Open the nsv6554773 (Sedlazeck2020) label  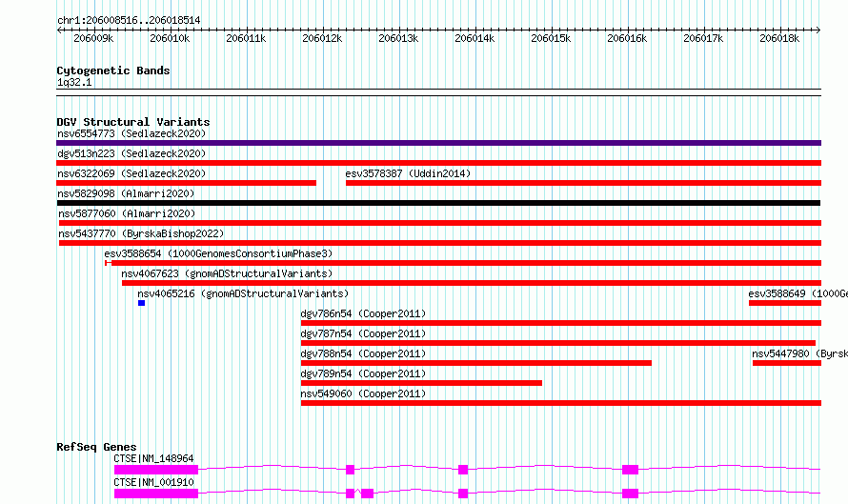[131, 133]
